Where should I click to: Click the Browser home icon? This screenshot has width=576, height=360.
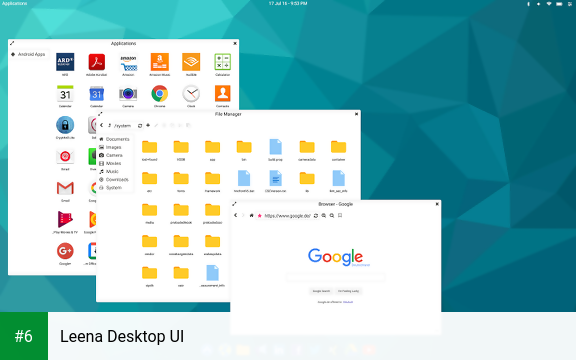tap(252, 216)
